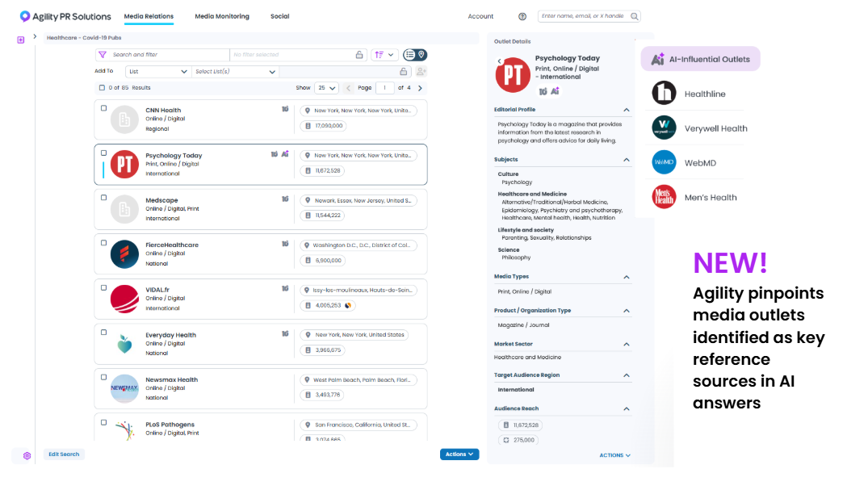Toggle the select all results checkbox
The height and width of the screenshot is (494, 868).
pyautogui.click(x=102, y=87)
